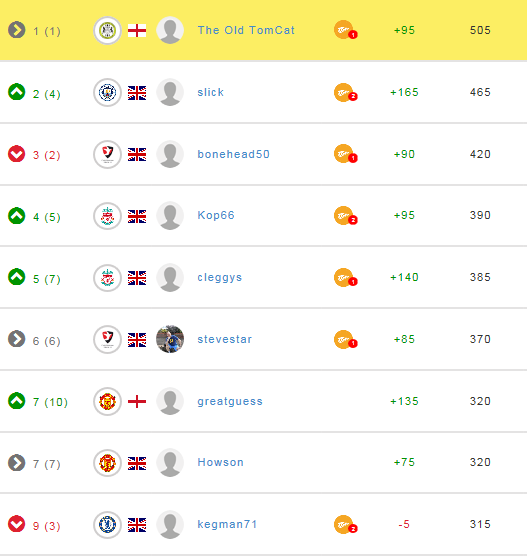Click the UK flag next to bonehead50
527x557 pixels.
137,155
